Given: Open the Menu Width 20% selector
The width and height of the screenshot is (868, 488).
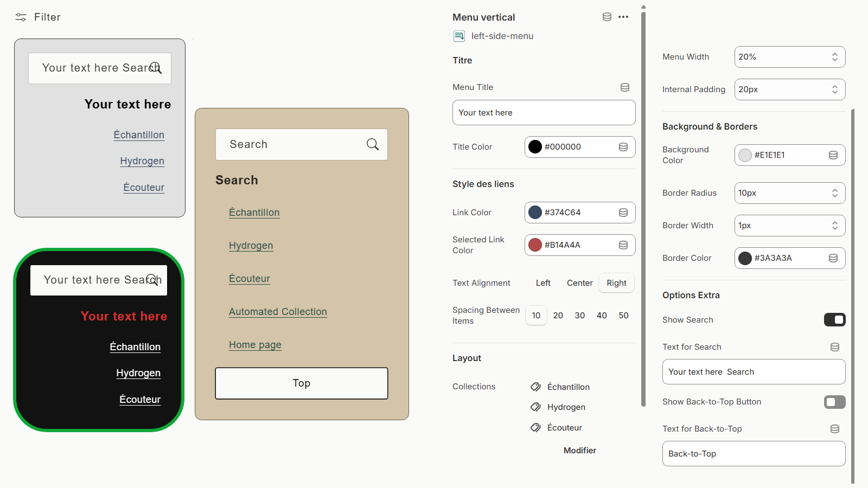Looking at the screenshot, I should click(789, 57).
